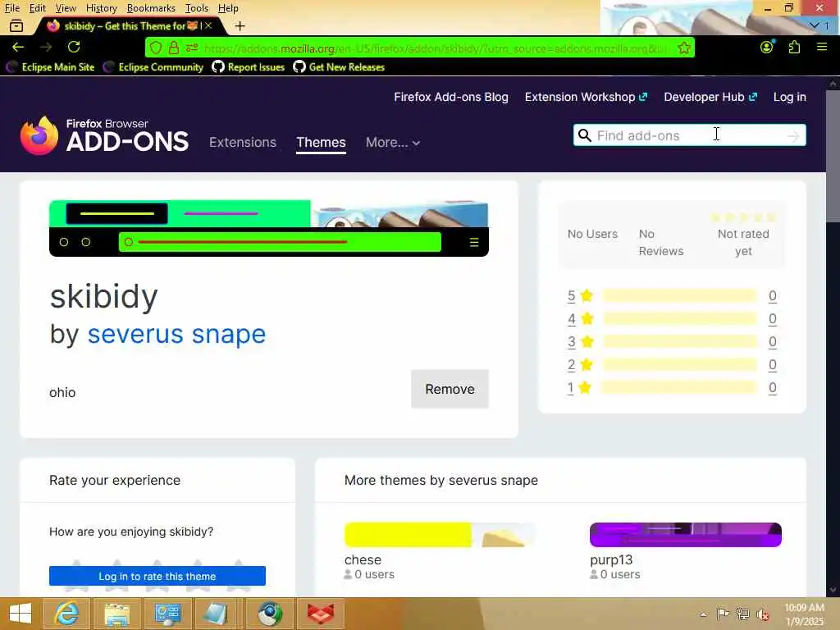
Task: Open the Bookmarks menu
Action: [x=151, y=8]
